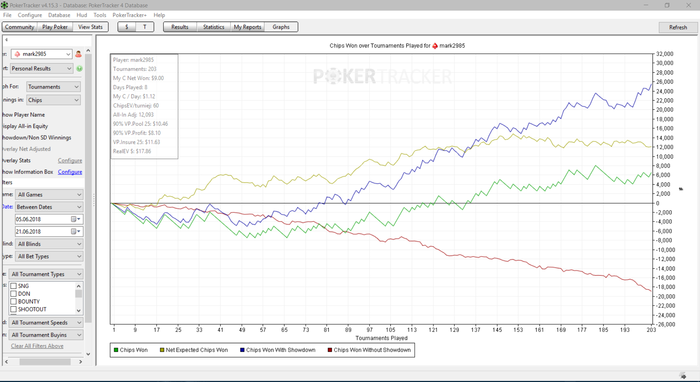
Task: Click the Clear All Filters Above link
Action: [37, 346]
